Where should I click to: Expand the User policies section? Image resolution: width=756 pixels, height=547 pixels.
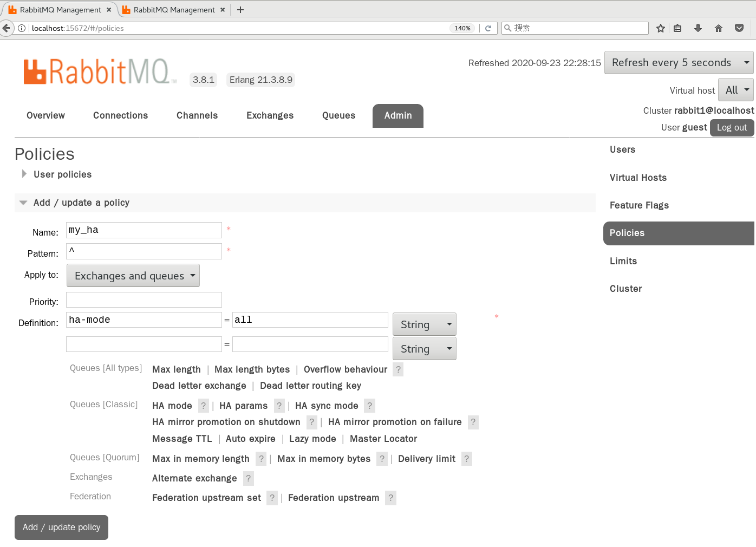point(62,174)
